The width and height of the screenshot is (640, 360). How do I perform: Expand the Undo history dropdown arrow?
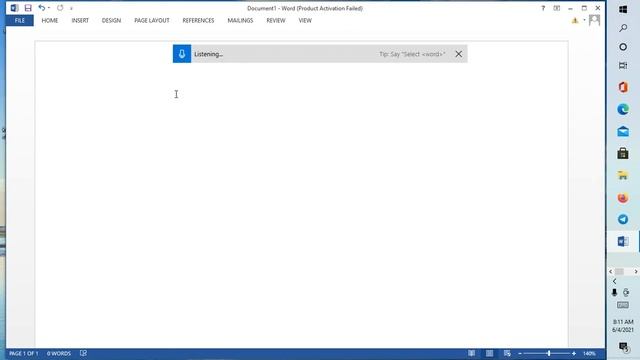[49, 8]
